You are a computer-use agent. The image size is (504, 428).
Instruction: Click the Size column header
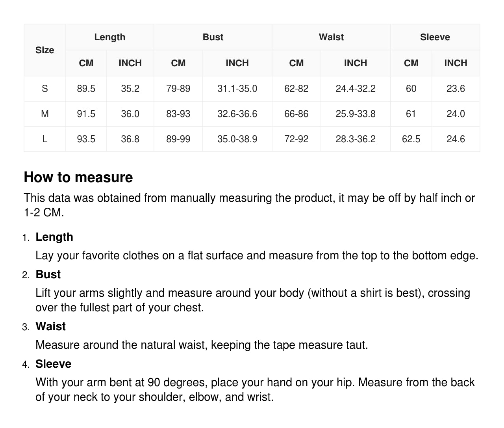pyautogui.click(x=44, y=50)
